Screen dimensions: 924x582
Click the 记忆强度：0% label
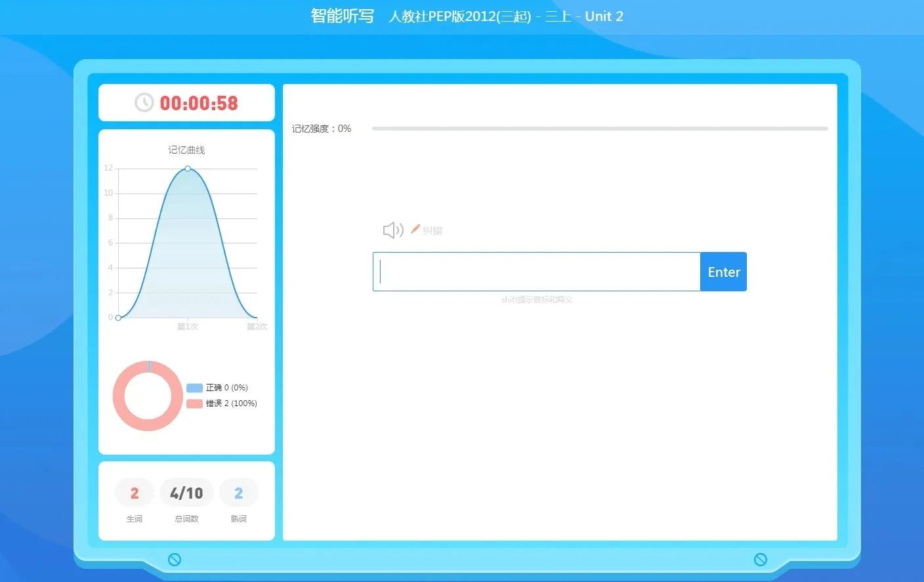(x=322, y=129)
